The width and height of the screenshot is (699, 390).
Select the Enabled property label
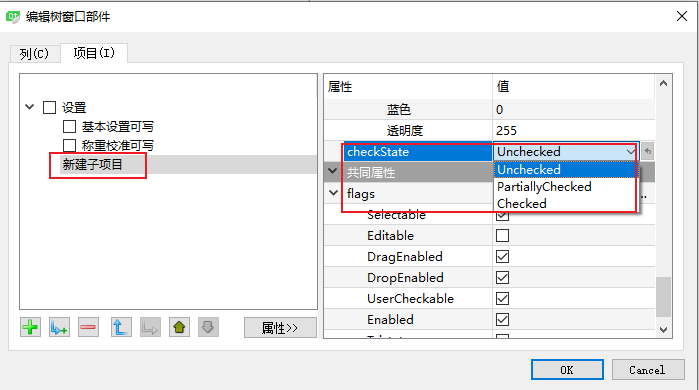tap(391, 319)
